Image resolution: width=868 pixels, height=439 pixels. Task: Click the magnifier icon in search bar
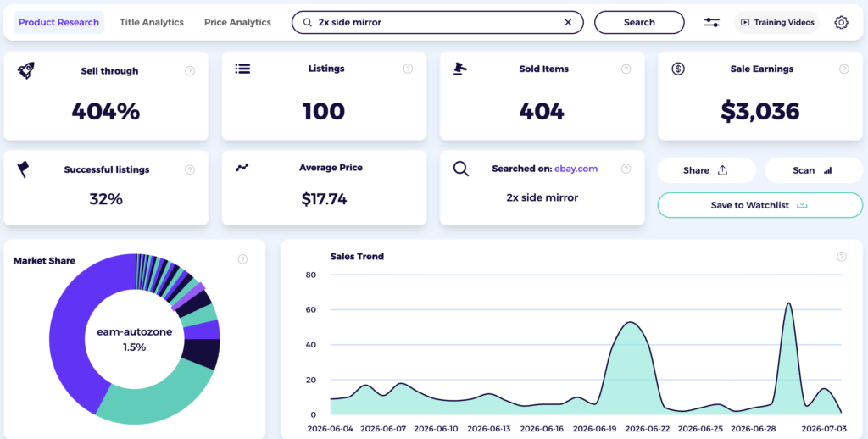coord(307,23)
